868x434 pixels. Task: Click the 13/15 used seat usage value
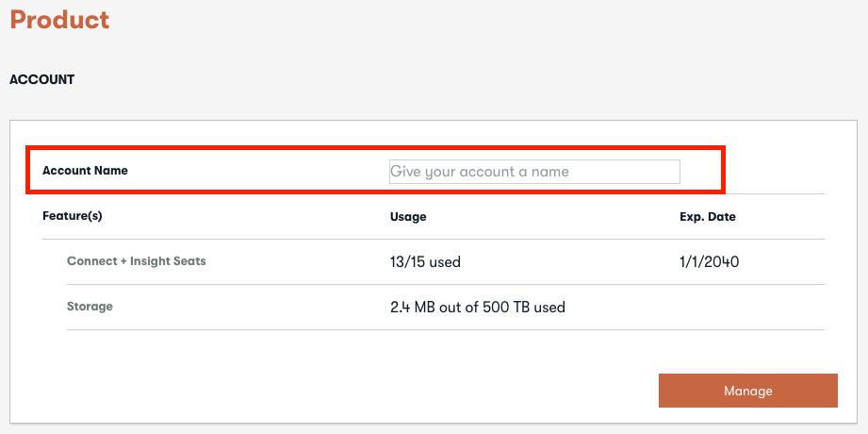(x=425, y=262)
